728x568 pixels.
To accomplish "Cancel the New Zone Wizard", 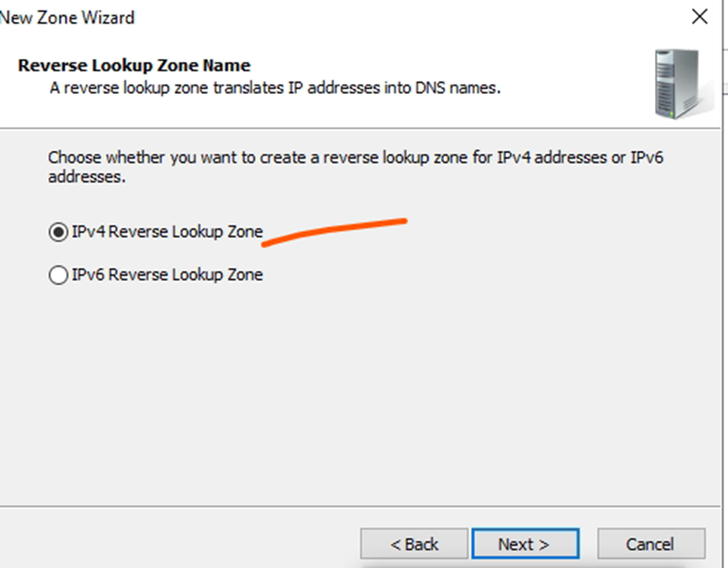I will pyautogui.click(x=651, y=544).
